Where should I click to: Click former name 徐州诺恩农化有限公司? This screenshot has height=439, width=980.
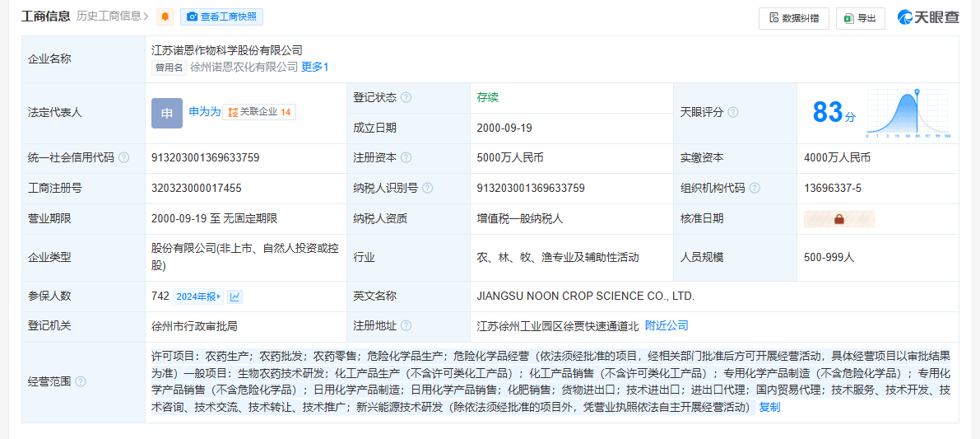pos(244,67)
